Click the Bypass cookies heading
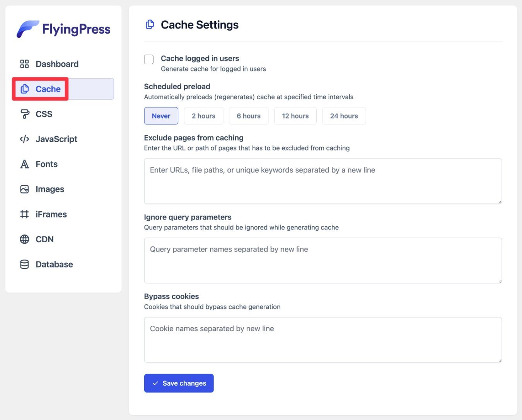 (171, 296)
